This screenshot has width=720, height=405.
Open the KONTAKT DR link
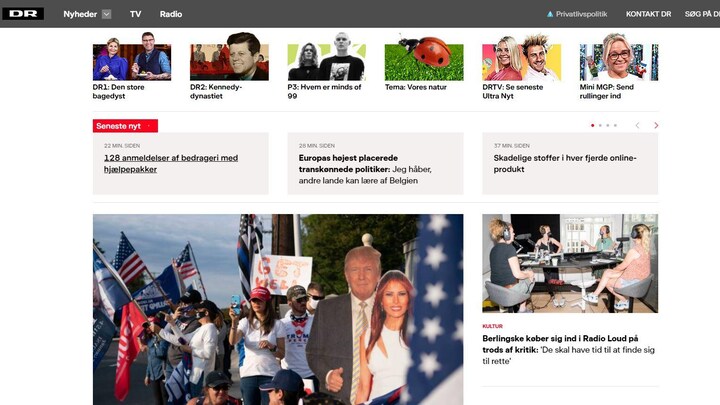(648, 14)
